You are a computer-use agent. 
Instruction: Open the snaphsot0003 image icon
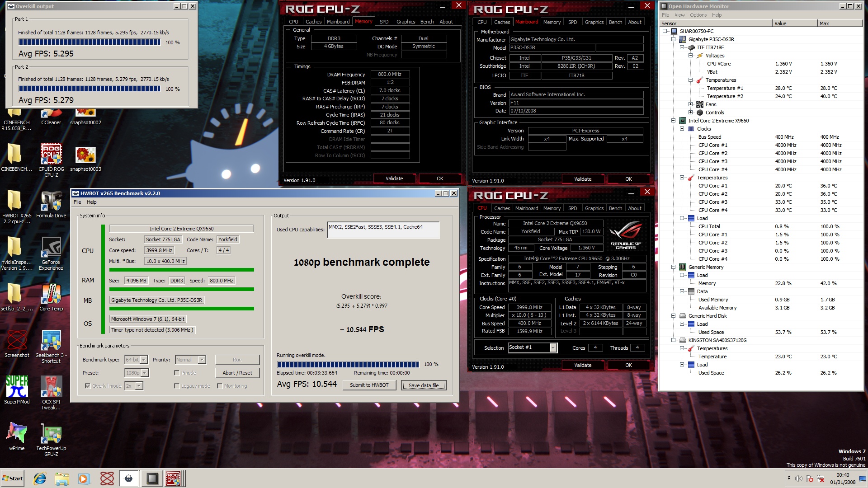[85, 159]
